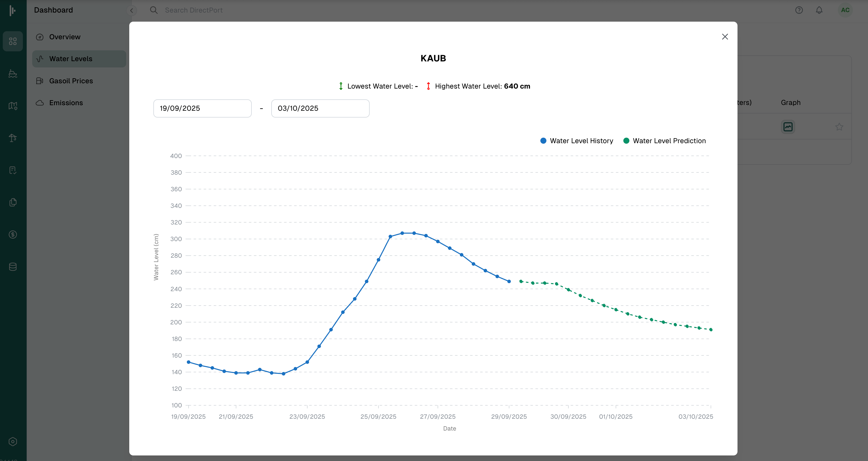Open the Emissions page
This screenshot has width=868, height=461.
click(66, 102)
